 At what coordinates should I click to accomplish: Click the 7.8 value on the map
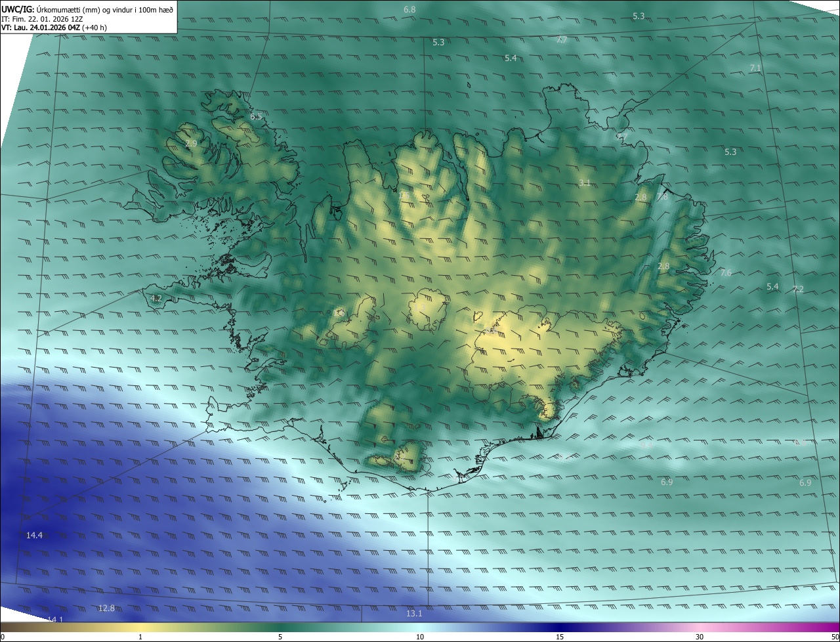[x=662, y=196]
